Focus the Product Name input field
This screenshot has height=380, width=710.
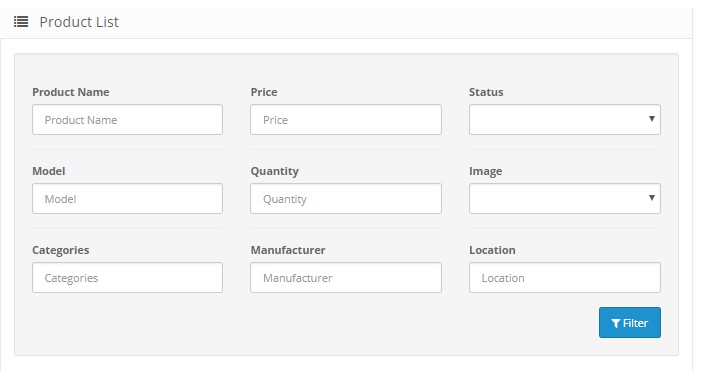click(x=127, y=120)
